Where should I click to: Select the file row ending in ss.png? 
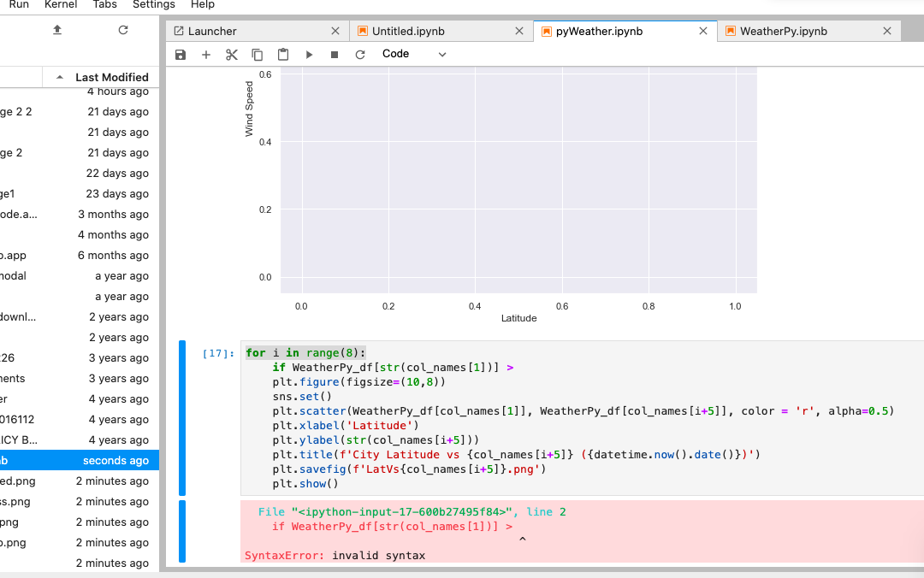80,502
